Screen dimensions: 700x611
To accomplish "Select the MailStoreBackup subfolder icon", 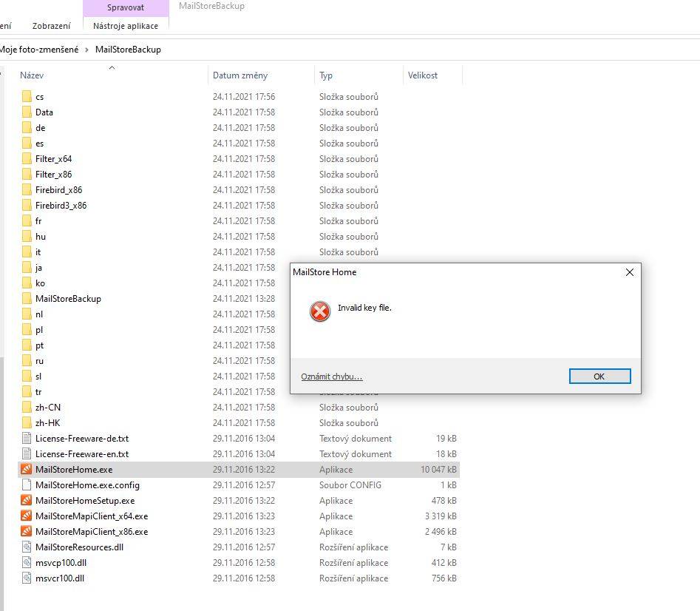I will click(x=27, y=298).
